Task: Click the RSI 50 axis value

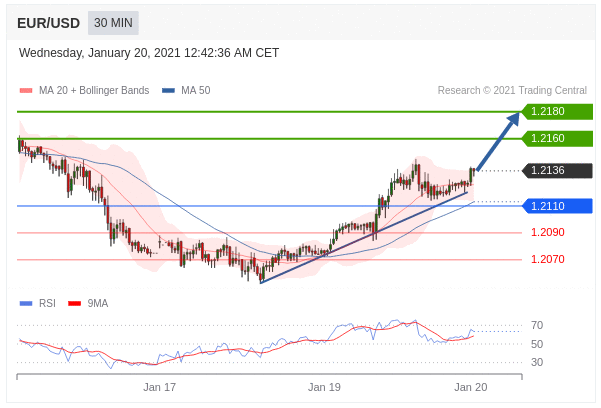Action: [537, 344]
